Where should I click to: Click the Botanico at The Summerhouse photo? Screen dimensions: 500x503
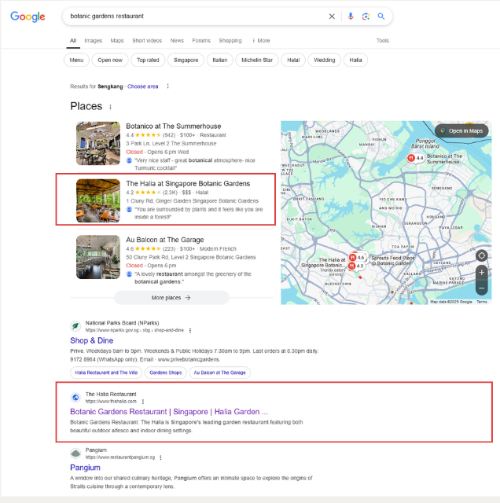98,143
